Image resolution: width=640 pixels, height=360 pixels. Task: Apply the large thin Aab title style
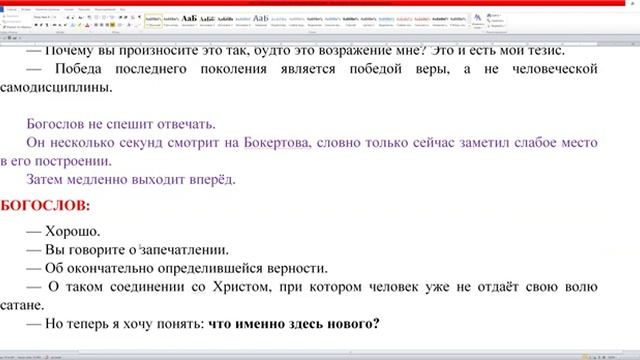click(x=260, y=21)
